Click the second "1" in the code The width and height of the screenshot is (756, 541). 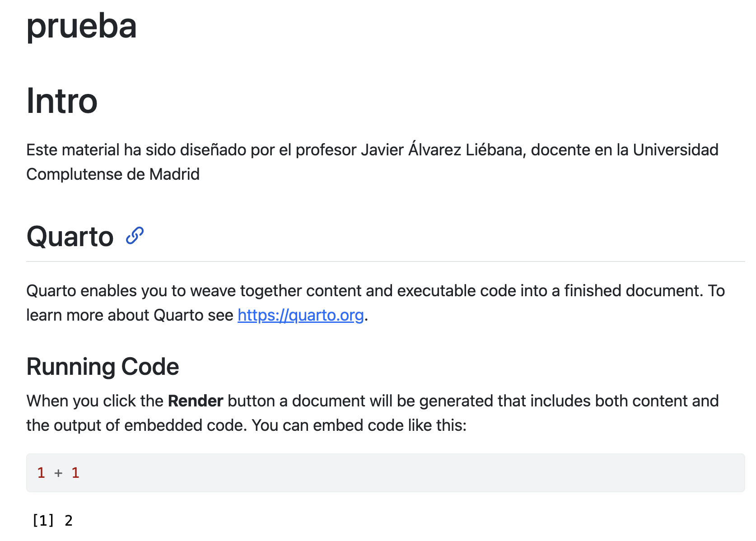(x=75, y=473)
